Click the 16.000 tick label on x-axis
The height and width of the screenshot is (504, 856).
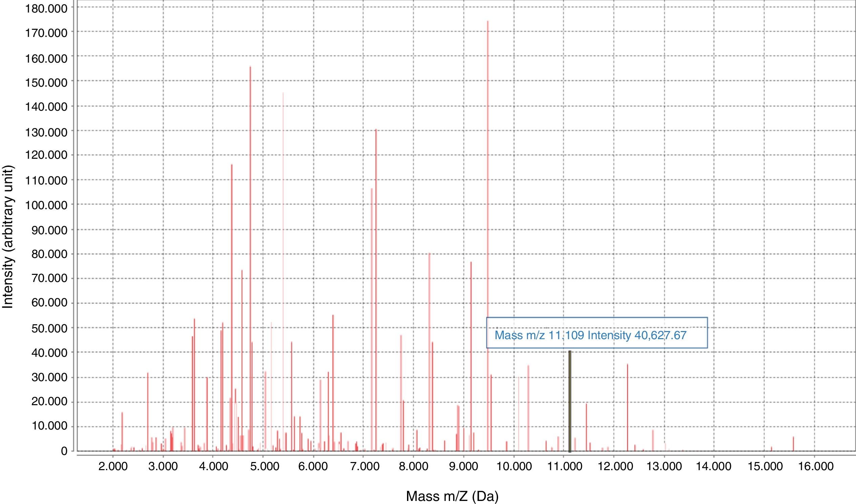816,466
